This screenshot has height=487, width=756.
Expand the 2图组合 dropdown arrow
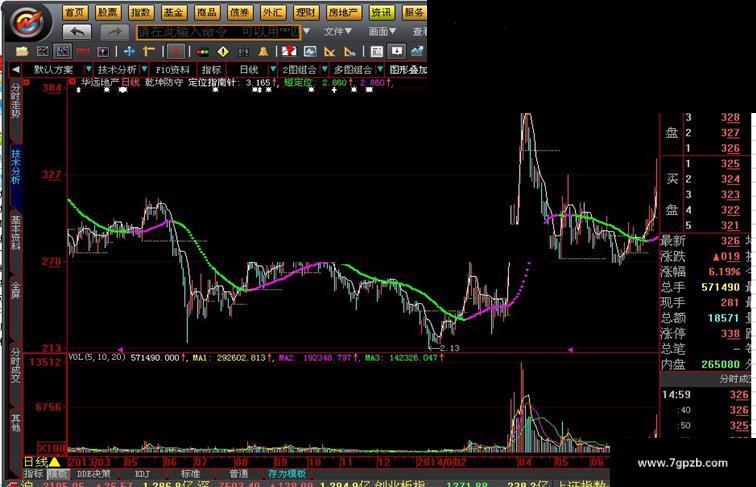pyautogui.click(x=324, y=69)
